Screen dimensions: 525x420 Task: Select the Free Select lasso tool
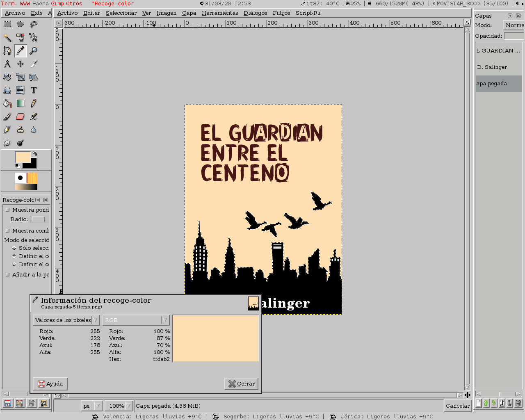34,24
